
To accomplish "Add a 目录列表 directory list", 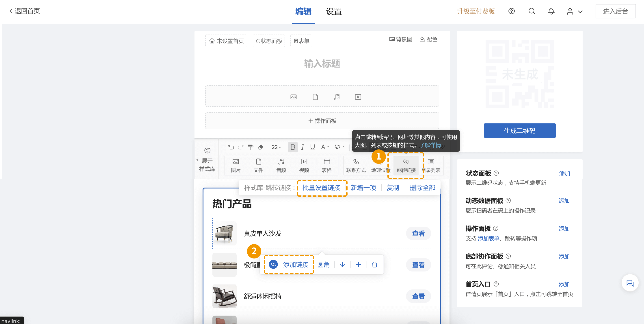I will coord(430,165).
